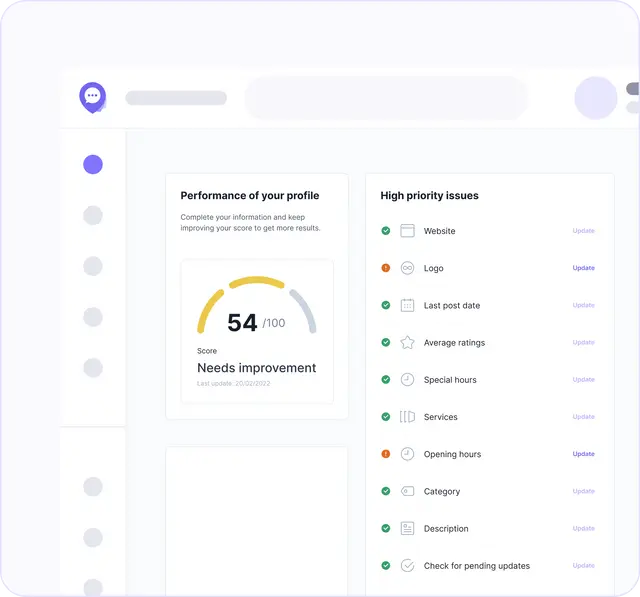The width and height of the screenshot is (640, 597).
Task: Click the pending updates checkmark-circle icon
Action: click(407, 566)
